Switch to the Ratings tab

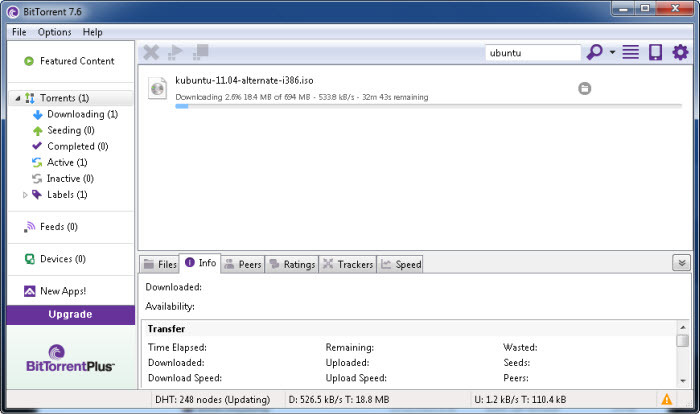pyautogui.click(x=292, y=265)
